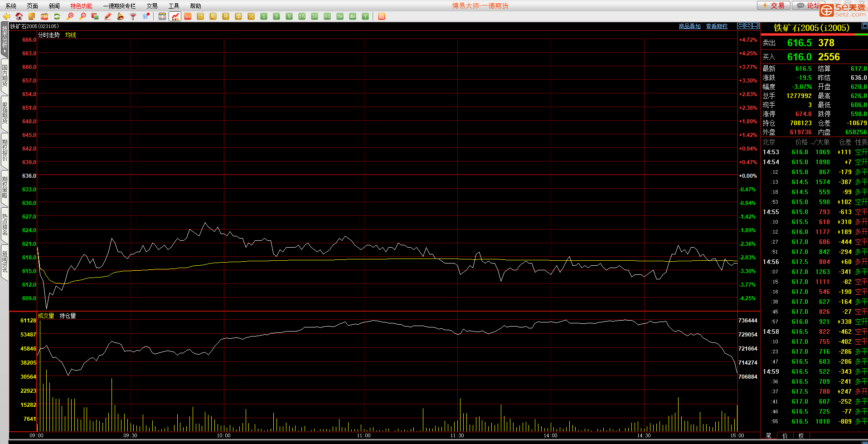This screenshot has width=868, height=444.
Task: Click the zoom in magnifier icon
Action: pos(70,16)
